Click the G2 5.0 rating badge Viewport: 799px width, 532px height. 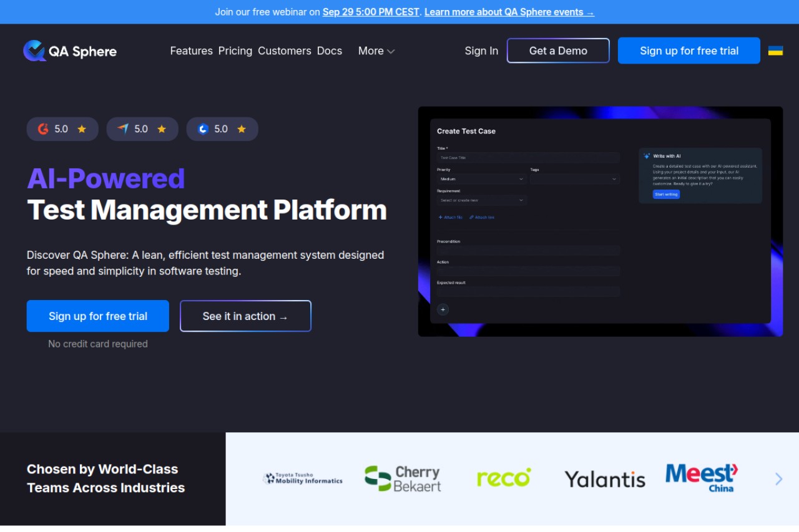[62, 129]
